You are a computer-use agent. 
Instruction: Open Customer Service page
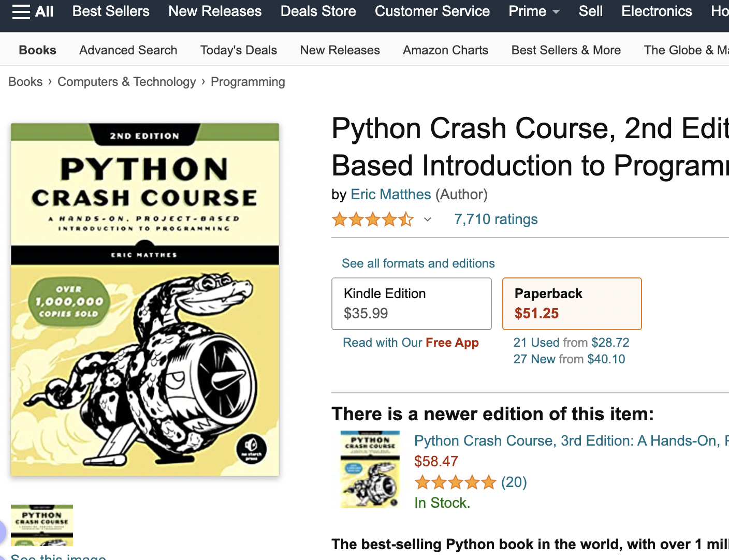click(x=432, y=11)
